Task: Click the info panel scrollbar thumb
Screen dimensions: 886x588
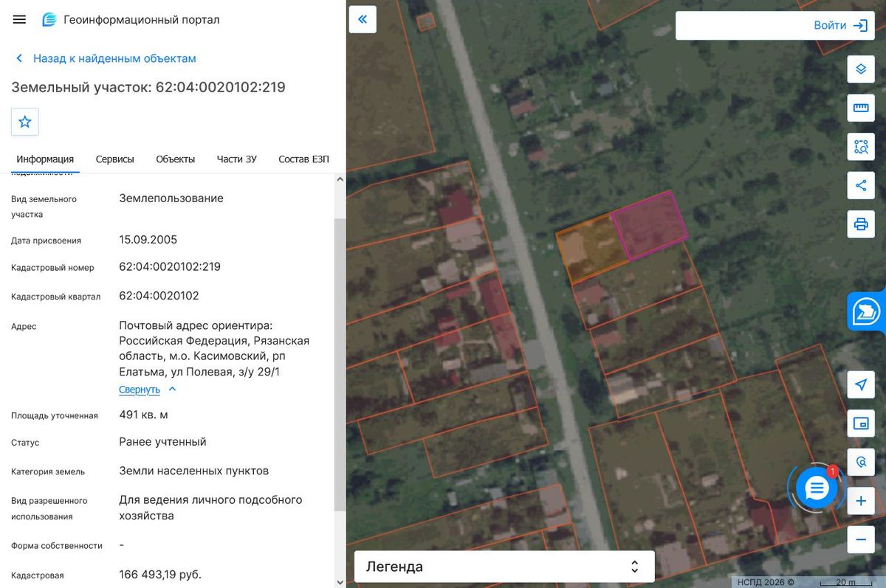Action: click(x=340, y=364)
